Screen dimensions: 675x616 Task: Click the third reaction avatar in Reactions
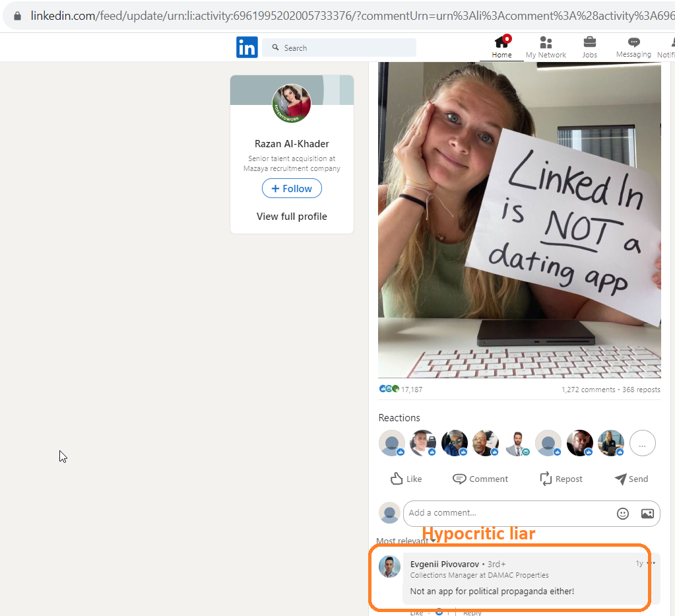click(x=455, y=443)
